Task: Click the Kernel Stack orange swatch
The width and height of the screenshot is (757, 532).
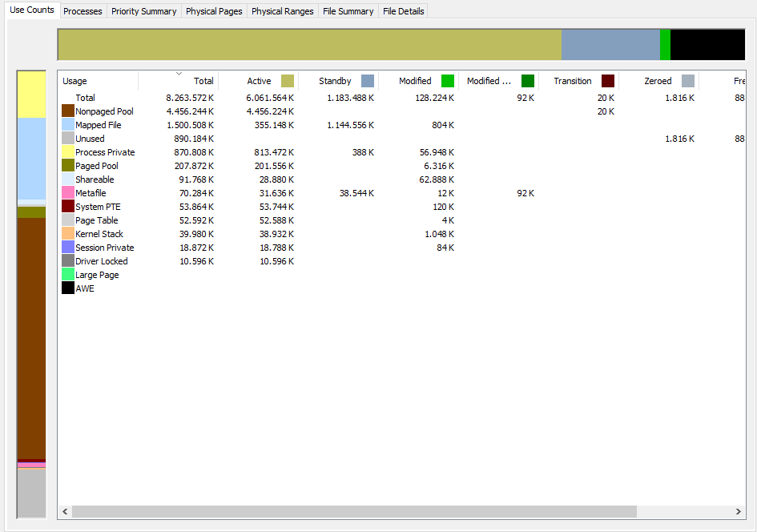Action: pyautogui.click(x=68, y=234)
